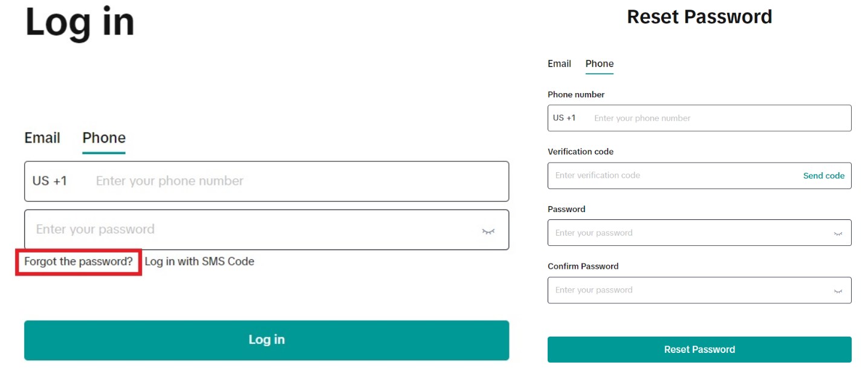Open US +1 country code in Log in form
Image resolution: width=868 pixels, height=368 pixels.
tap(50, 181)
